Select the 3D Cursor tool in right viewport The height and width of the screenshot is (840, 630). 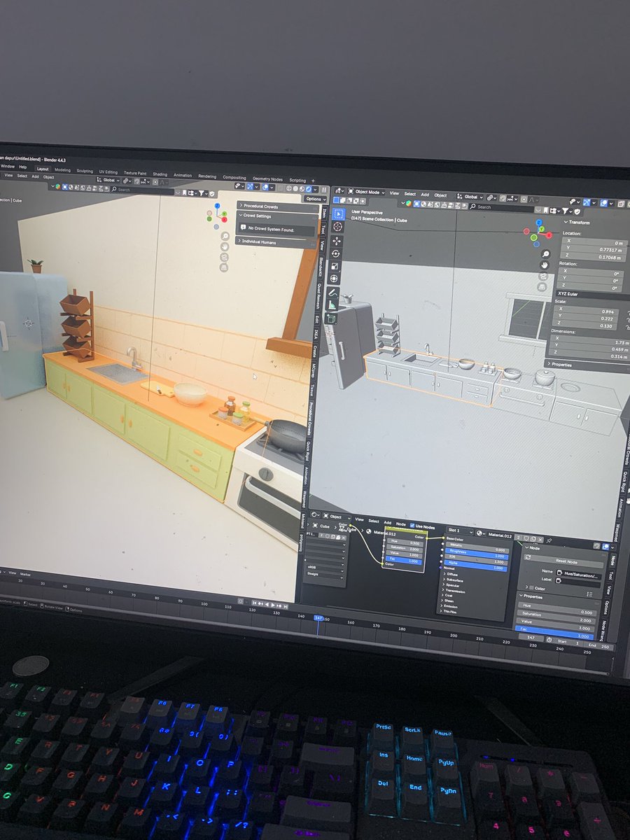point(337,227)
